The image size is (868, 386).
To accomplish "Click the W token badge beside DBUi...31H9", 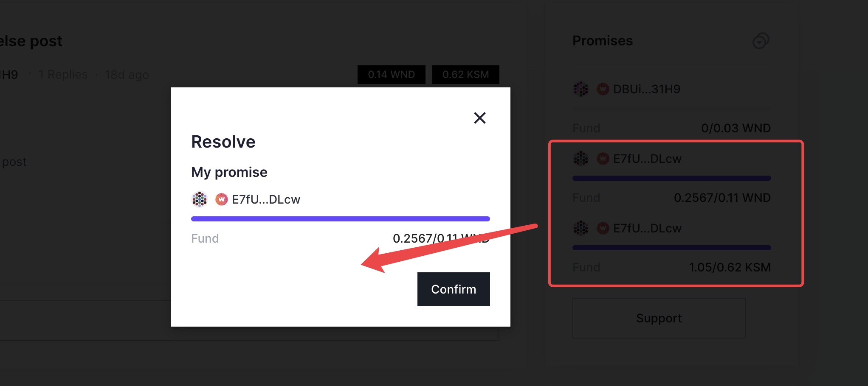I will click(x=603, y=89).
